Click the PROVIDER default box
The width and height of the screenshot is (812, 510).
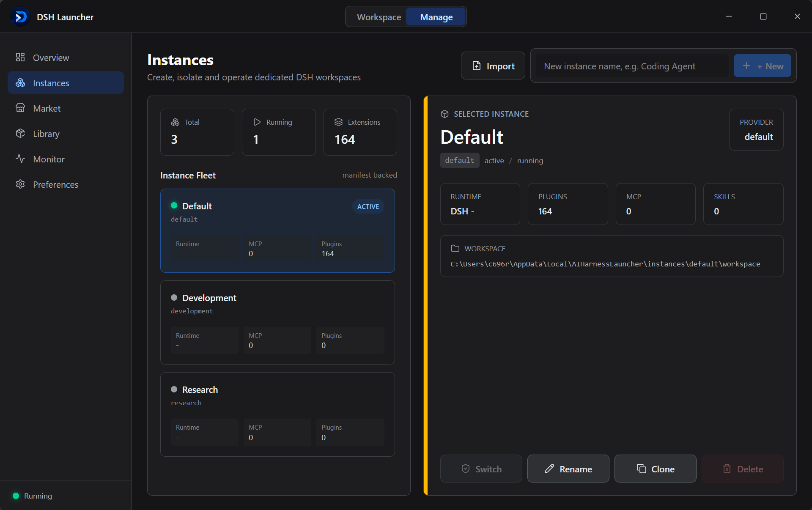tap(756, 129)
